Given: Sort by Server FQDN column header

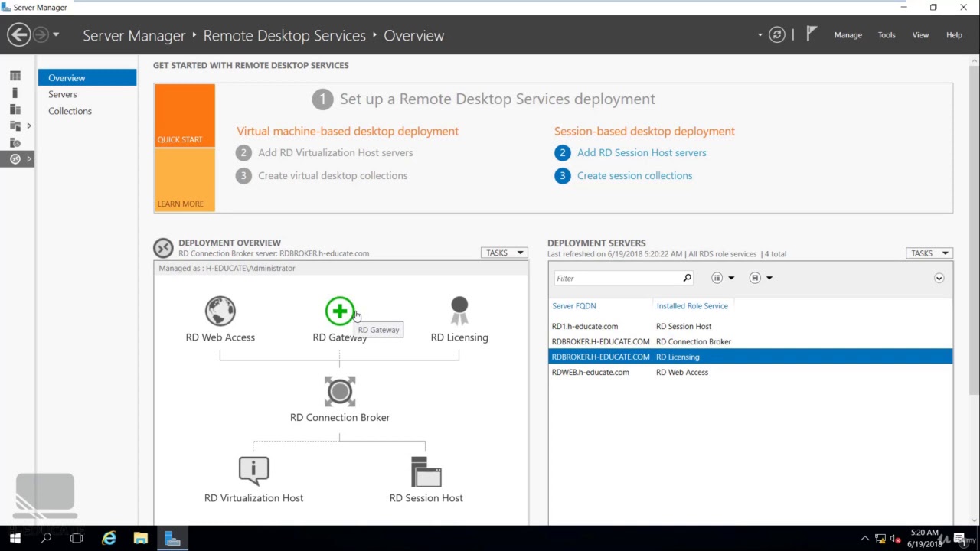Looking at the screenshot, I should coord(574,305).
